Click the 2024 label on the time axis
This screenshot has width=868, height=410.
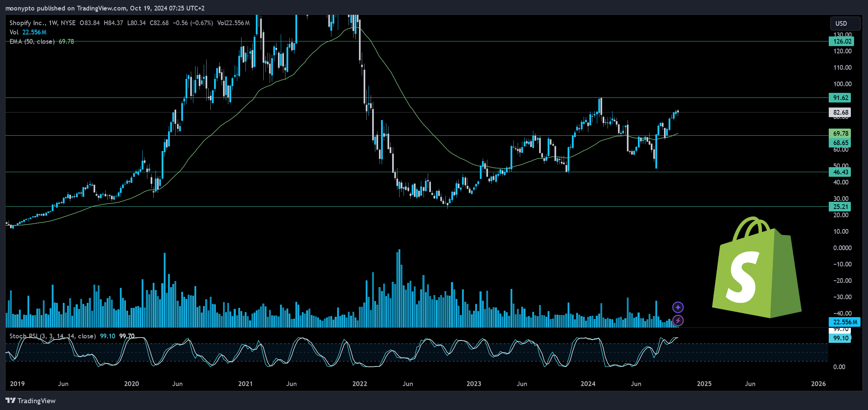[588, 384]
